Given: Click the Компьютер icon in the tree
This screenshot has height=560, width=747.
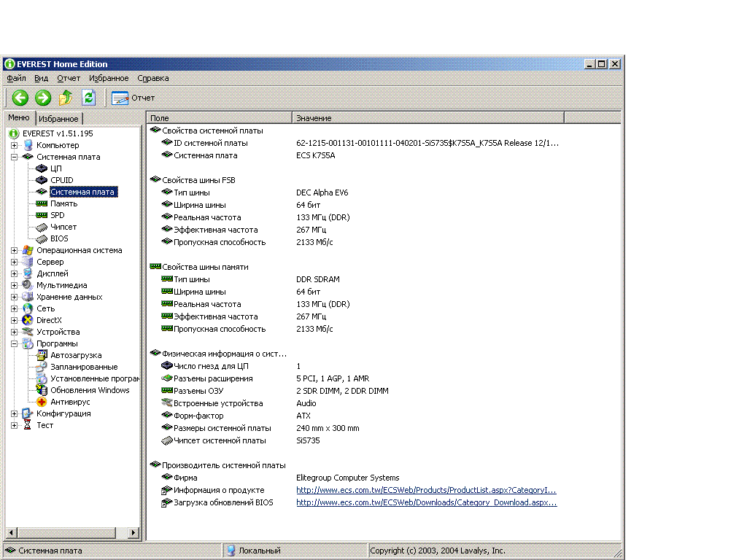Looking at the screenshot, I should pyautogui.click(x=28, y=145).
